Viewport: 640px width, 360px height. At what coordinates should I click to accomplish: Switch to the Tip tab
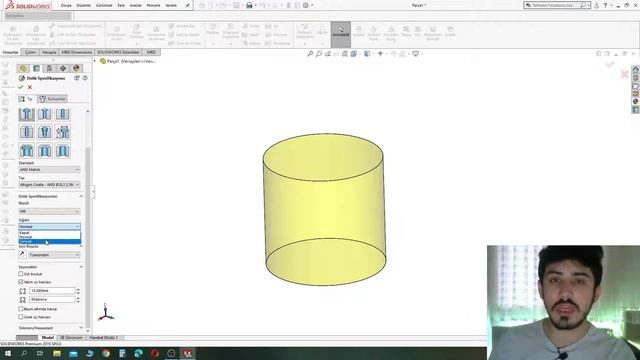pyautogui.click(x=26, y=99)
